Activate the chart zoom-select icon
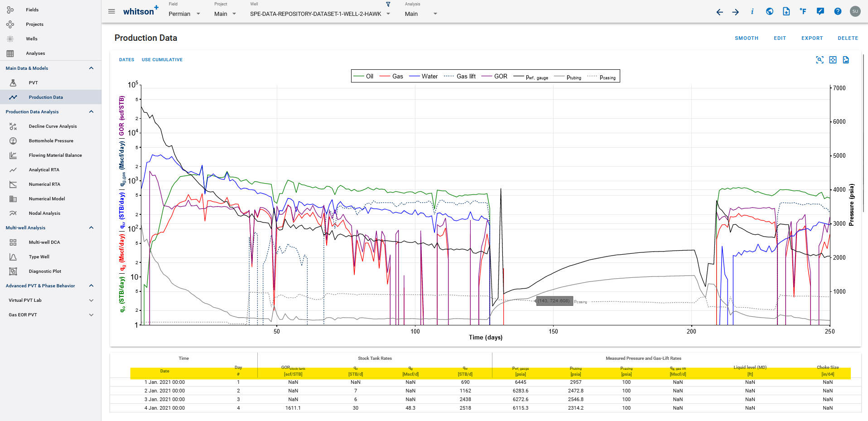 pyautogui.click(x=820, y=60)
